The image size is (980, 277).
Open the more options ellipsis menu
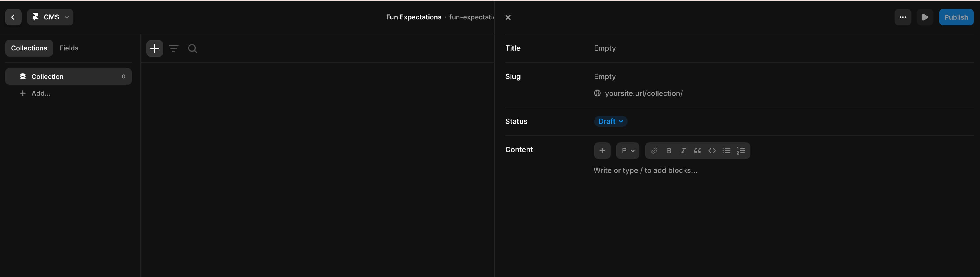[902, 17]
